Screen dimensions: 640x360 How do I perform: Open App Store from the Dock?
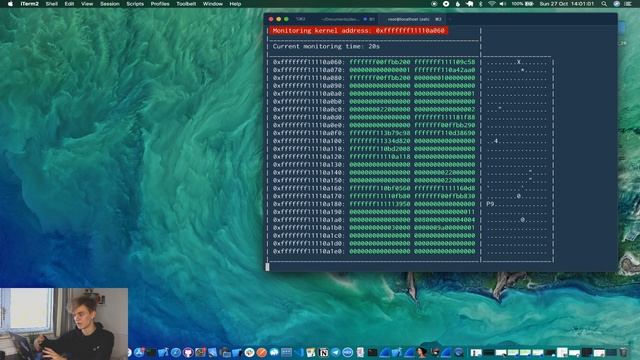point(139,352)
